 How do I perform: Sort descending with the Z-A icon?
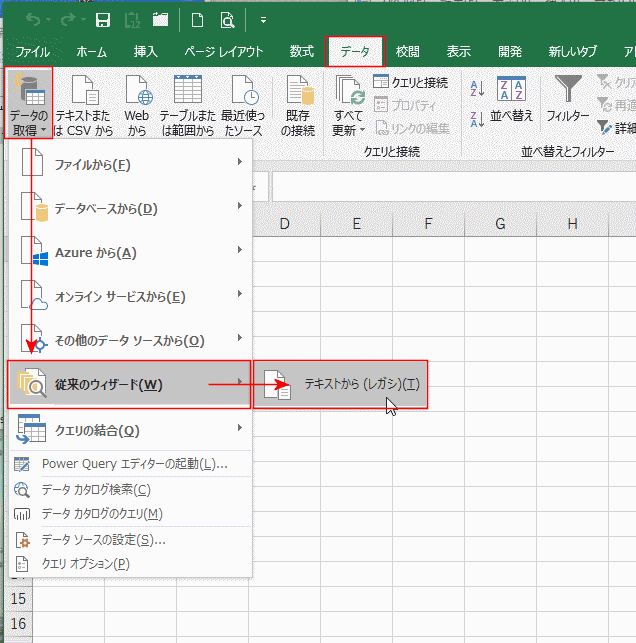click(x=477, y=119)
